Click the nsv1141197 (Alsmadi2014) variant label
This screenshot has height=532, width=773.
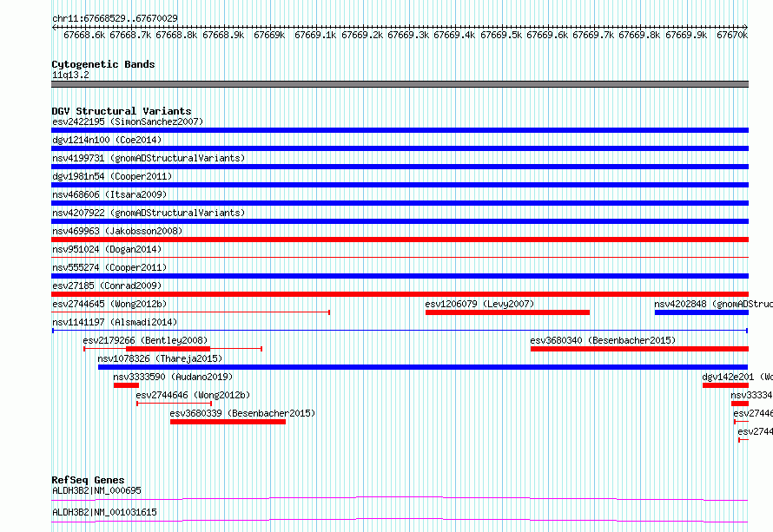coord(115,322)
